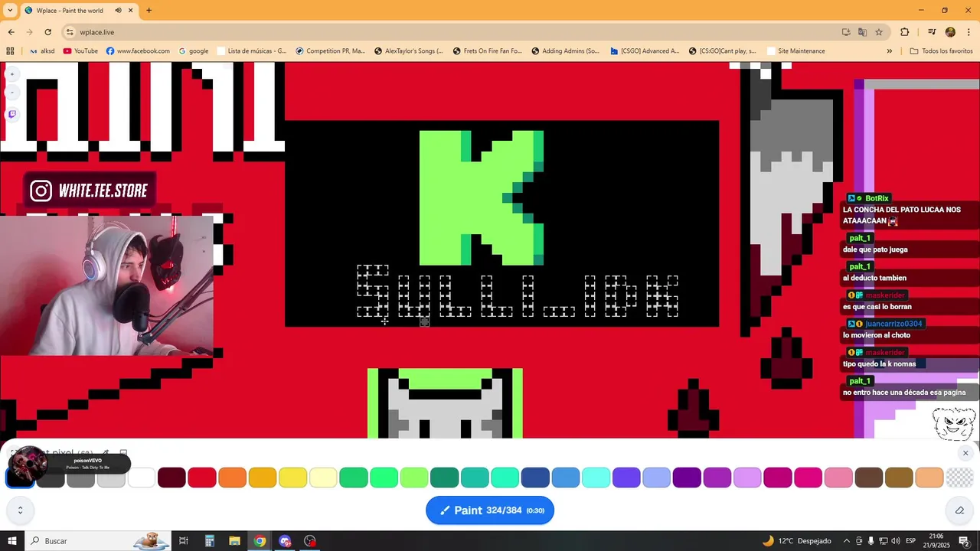Pick the dark gray color swatch

(51, 478)
